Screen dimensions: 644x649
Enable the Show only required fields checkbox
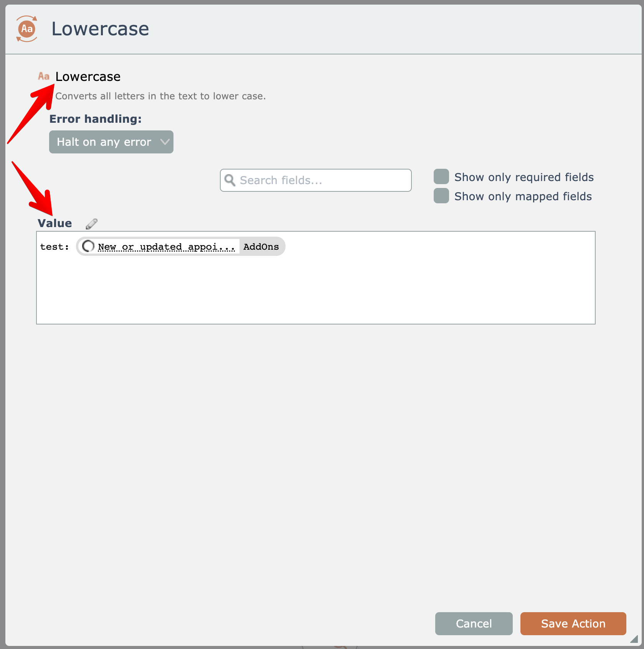441,177
